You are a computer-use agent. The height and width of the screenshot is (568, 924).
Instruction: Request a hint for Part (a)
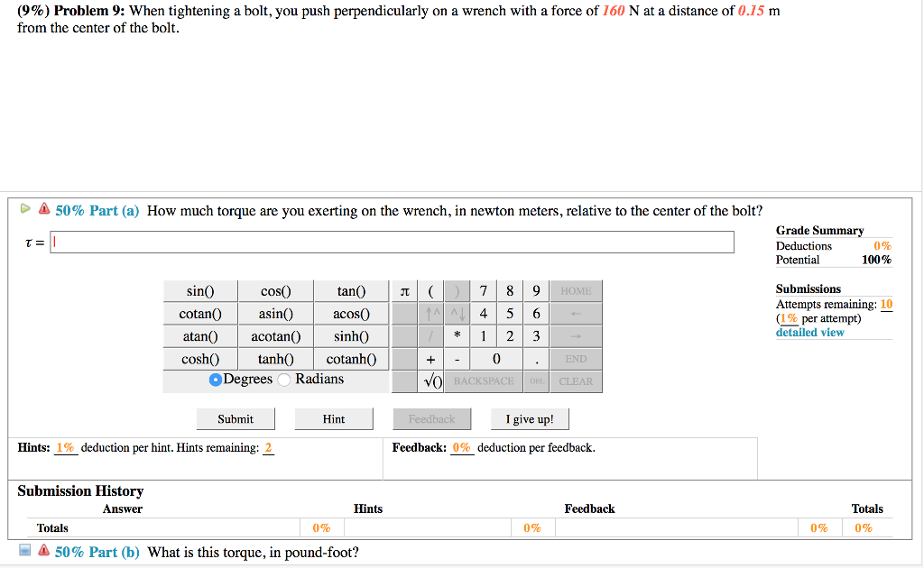[334, 419]
